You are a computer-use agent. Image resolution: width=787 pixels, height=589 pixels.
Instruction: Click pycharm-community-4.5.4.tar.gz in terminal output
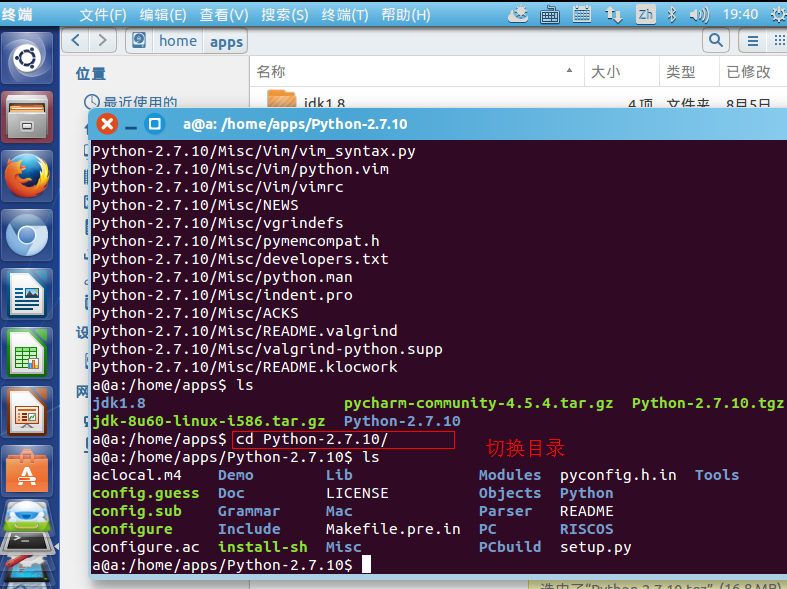pos(478,403)
